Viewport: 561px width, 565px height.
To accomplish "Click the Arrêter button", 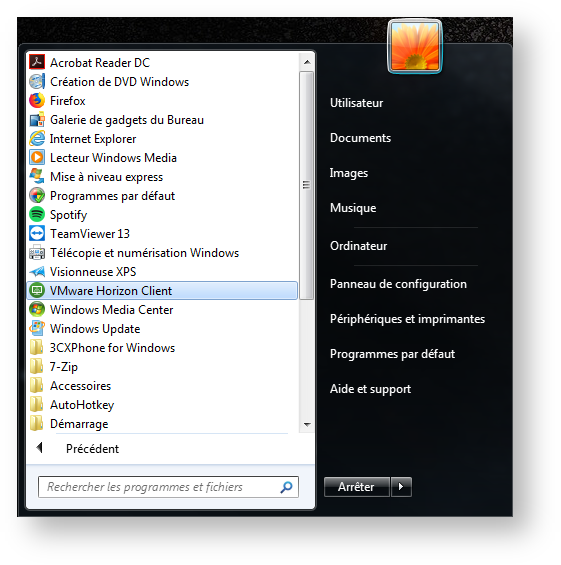I will coord(356,487).
